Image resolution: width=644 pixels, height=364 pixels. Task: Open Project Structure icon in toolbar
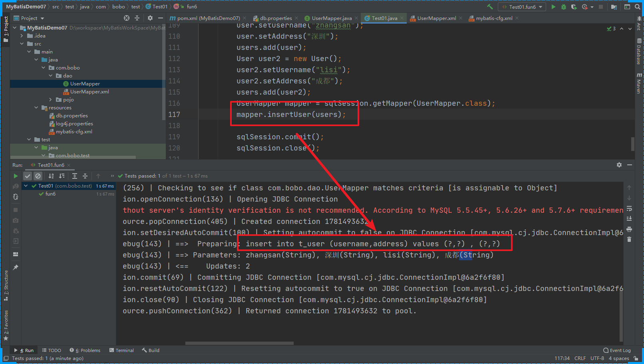click(614, 7)
